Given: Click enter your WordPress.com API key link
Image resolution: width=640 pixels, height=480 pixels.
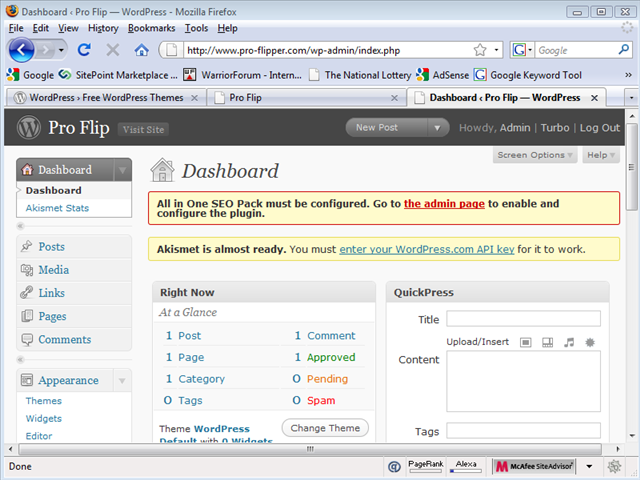Looking at the screenshot, I should click(427, 249).
